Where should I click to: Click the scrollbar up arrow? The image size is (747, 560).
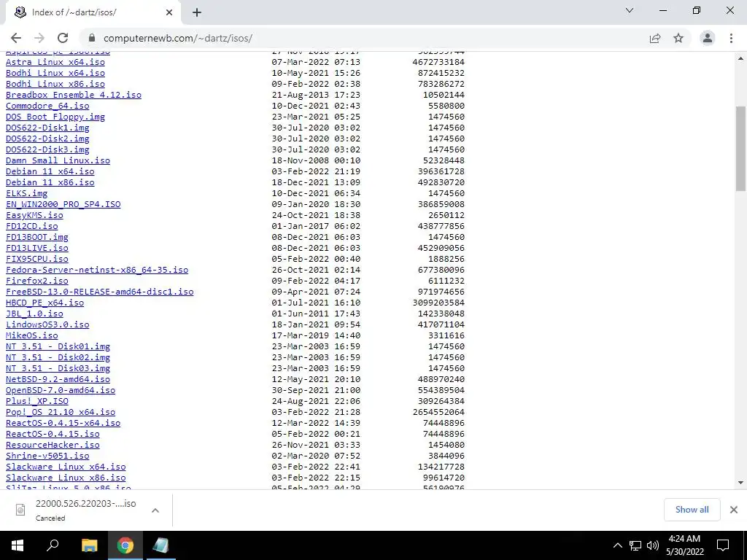point(741,58)
